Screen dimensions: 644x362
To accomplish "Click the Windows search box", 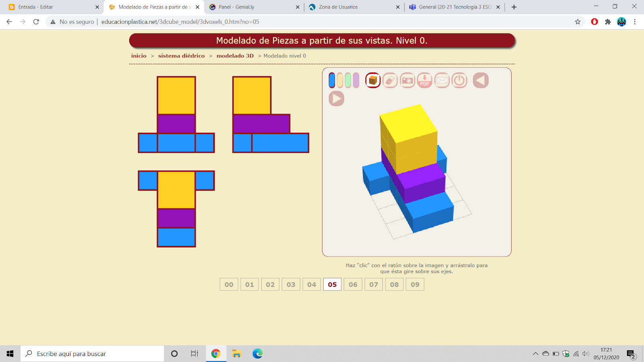I will click(x=92, y=354).
